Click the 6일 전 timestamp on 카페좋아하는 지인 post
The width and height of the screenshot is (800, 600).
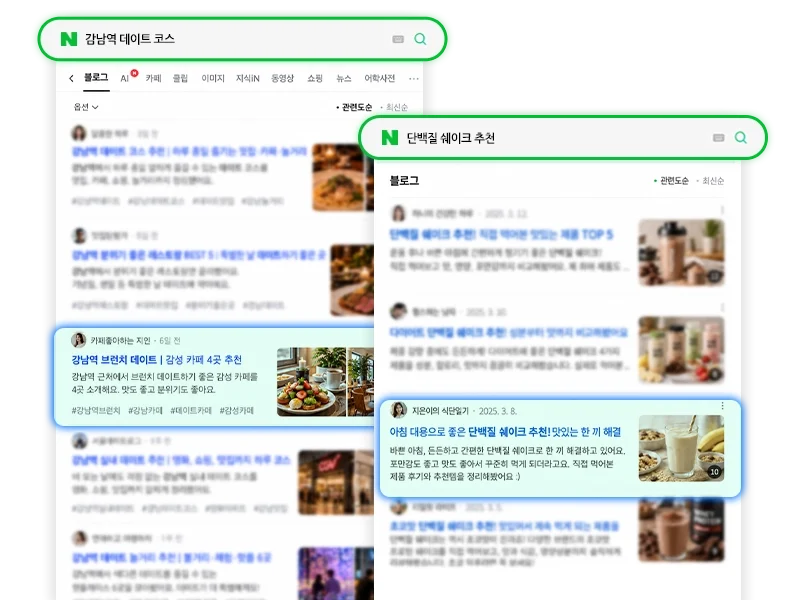pos(169,340)
